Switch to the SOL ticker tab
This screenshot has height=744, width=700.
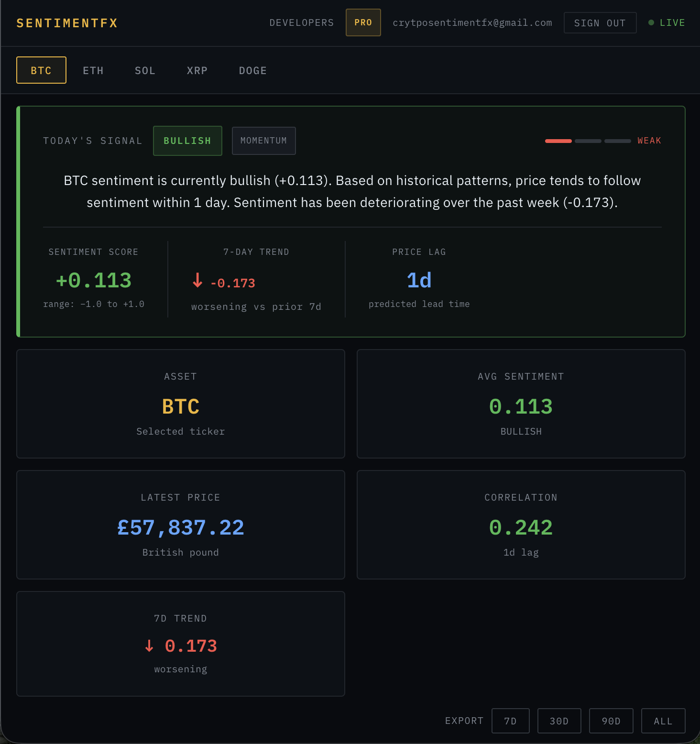(x=145, y=70)
